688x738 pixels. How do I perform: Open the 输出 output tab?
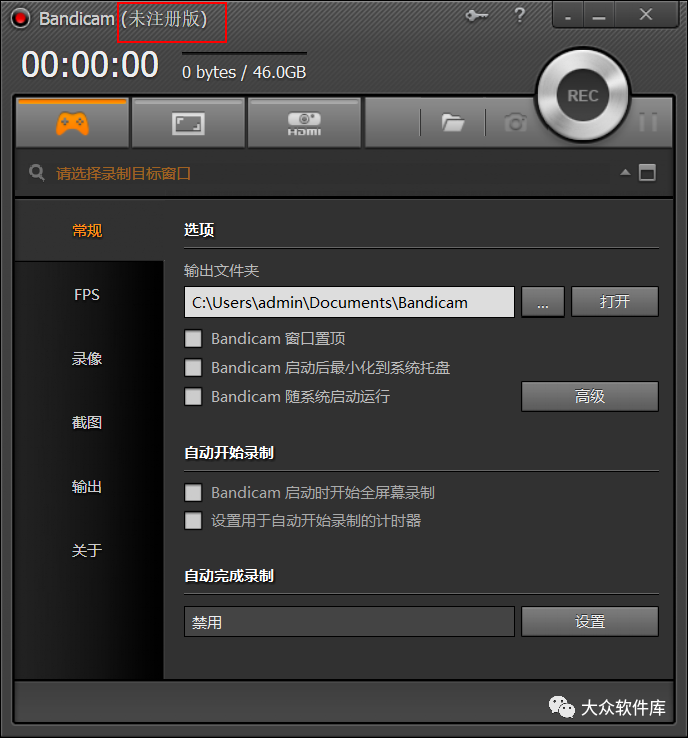point(87,487)
